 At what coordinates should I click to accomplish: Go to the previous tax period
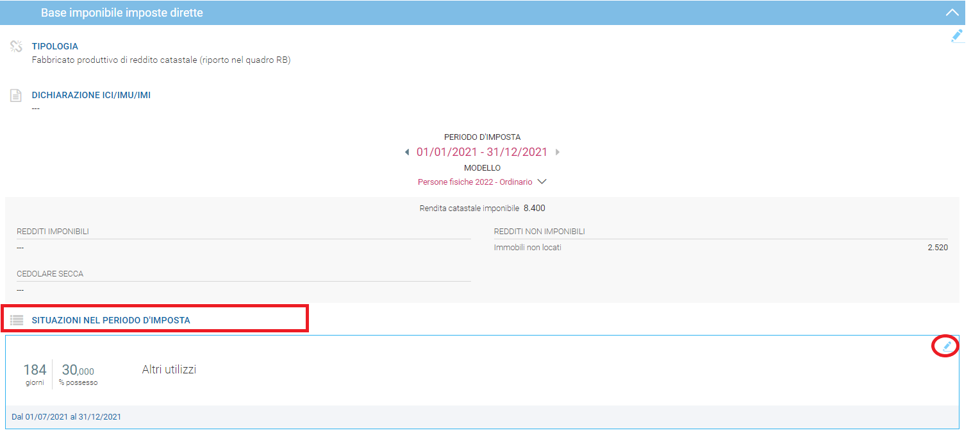[x=407, y=152]
